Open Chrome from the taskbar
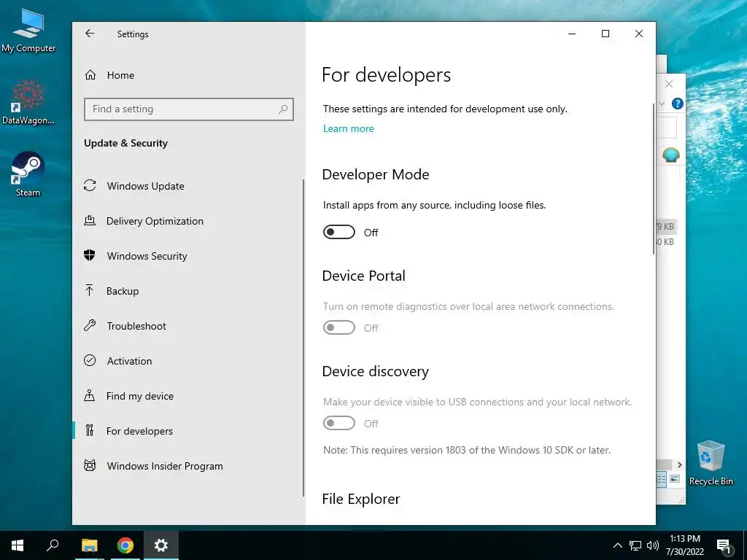 [x=125, y=545]
